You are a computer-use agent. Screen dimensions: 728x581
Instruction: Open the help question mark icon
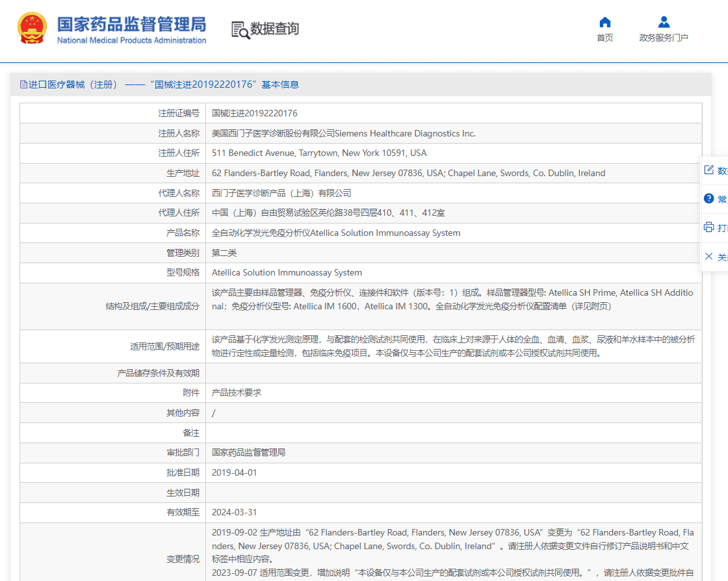tap(709, 199)
